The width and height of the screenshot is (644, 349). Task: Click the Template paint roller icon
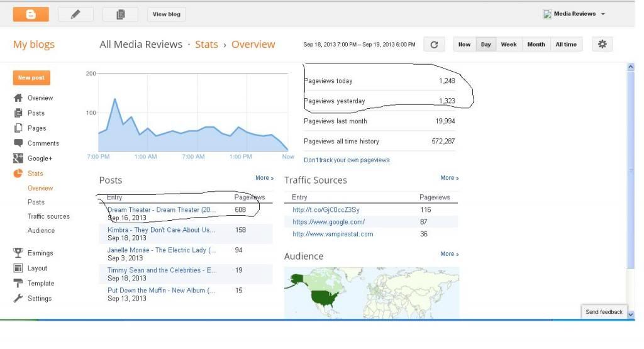point(18,284)
